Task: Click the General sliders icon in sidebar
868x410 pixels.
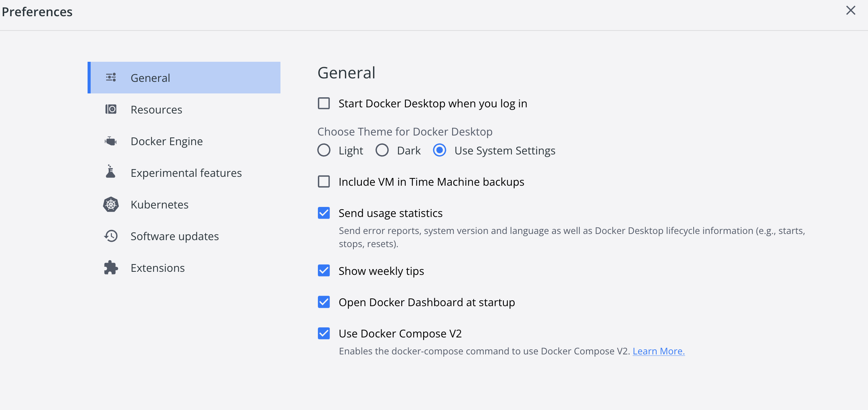Action: [111, 78]
